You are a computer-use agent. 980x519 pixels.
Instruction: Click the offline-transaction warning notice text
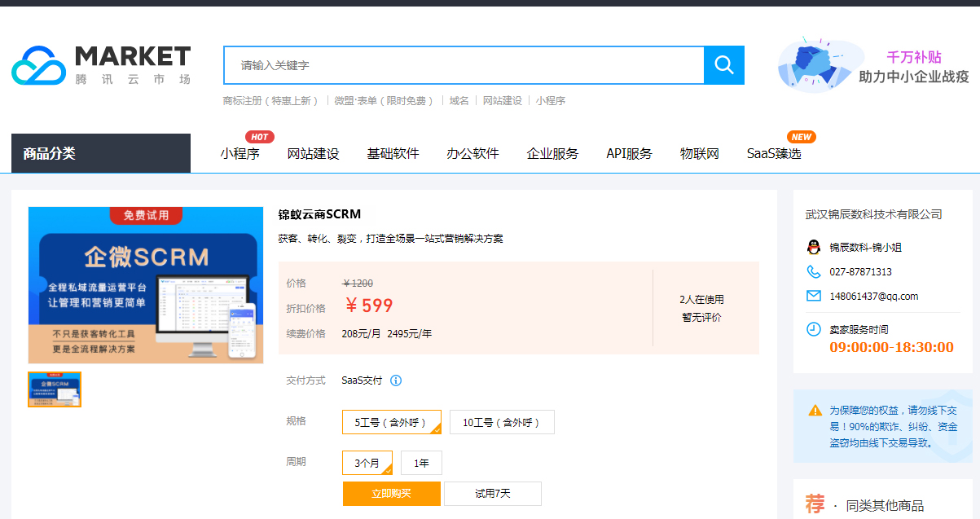click(894, 426)
